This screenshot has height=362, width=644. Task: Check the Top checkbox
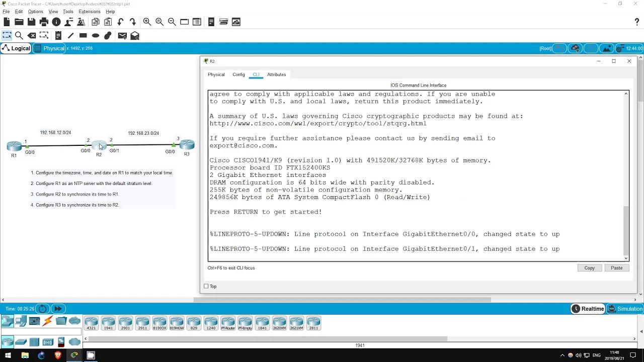(x=206, y=286)
